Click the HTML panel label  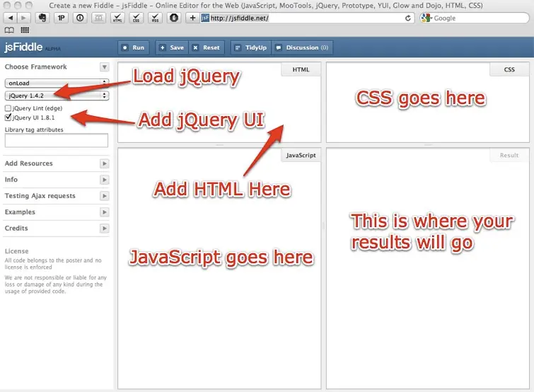tap(301, 69)
